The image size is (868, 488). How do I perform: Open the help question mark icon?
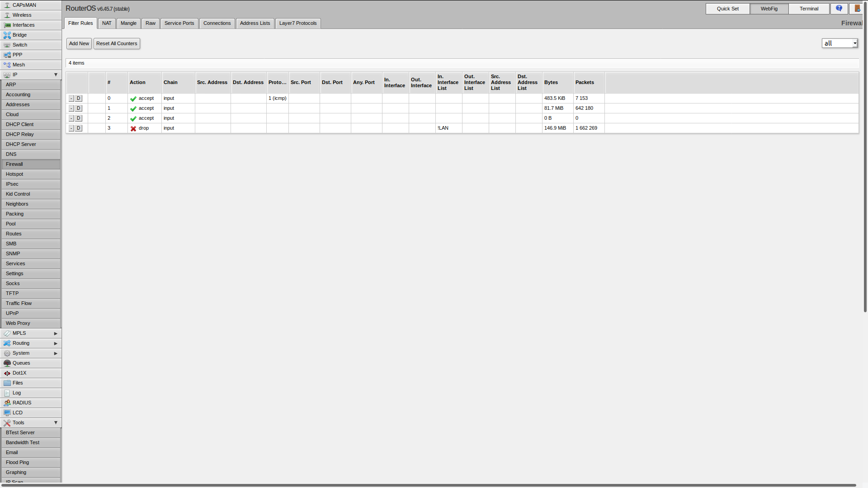tap(839, 9)
